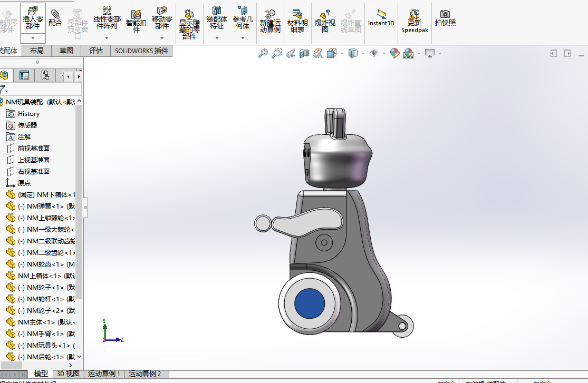Activate Move Component (移动零部件)
The image size is (588, 383).
tap(162, 18)
